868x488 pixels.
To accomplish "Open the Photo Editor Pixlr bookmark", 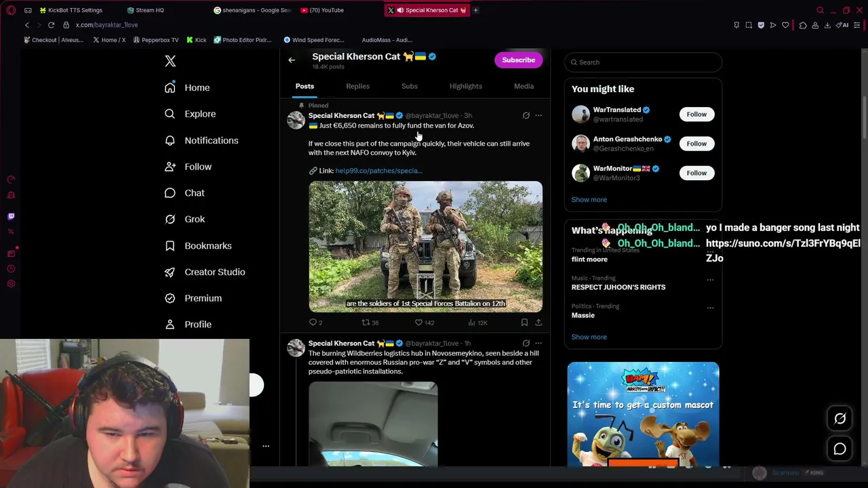I will (x=243, y=40).
